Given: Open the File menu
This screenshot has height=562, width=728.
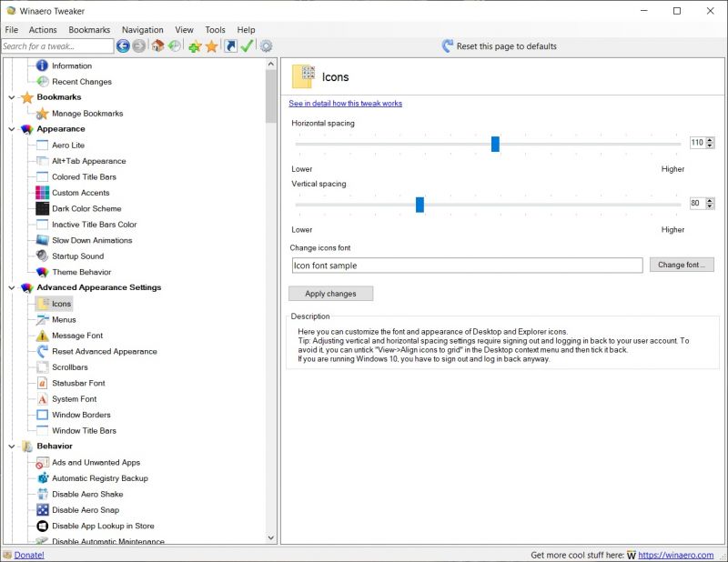Looking at the screenshot, I should pos(12,30).
